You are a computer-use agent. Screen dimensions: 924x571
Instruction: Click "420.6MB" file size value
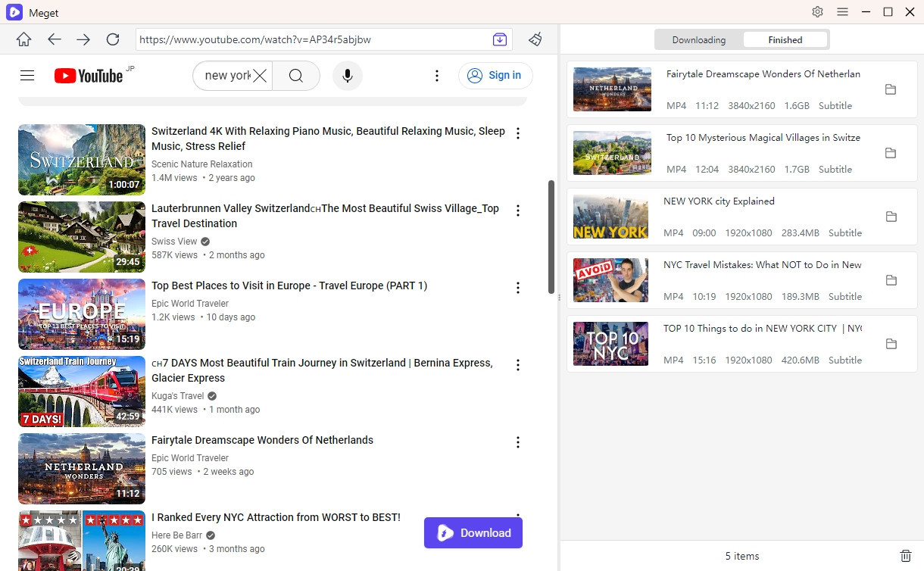pos(800,360)
